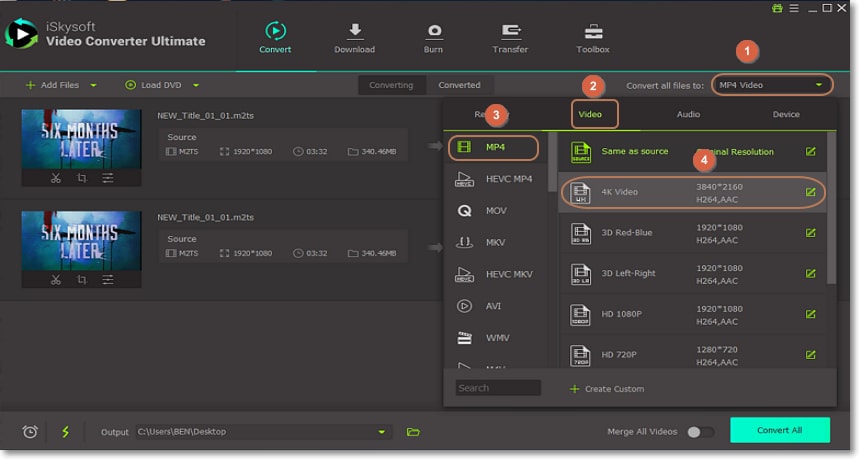Edit the HD 1080P preset settings

pos(810,314)
